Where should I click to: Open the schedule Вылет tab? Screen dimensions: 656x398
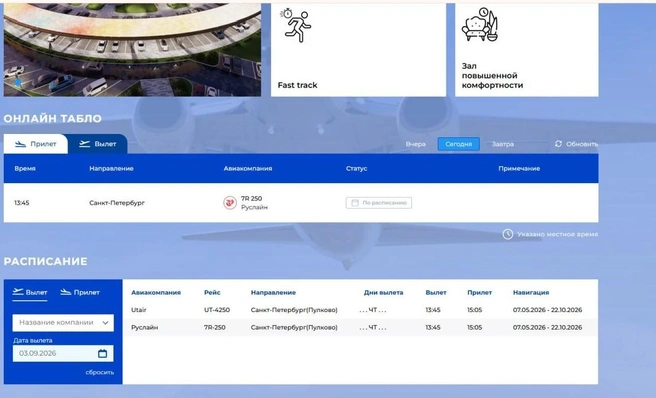click(30, 292)
